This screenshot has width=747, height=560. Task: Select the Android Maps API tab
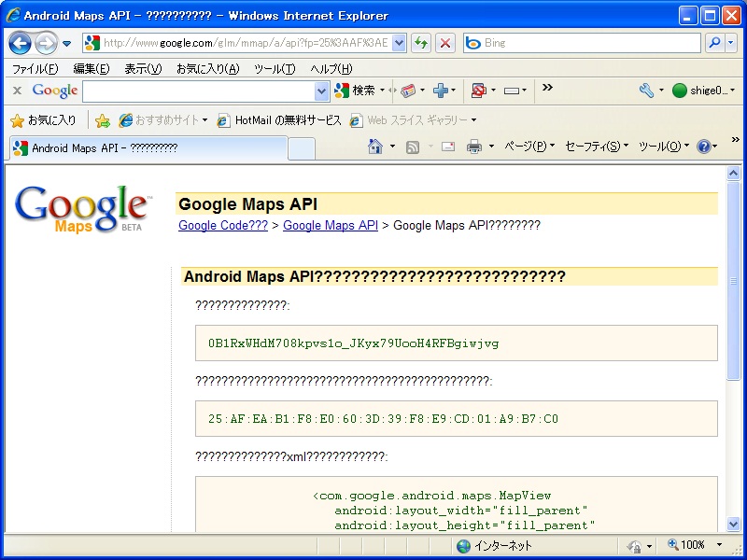pyautogui.click(x=148, y=148)
